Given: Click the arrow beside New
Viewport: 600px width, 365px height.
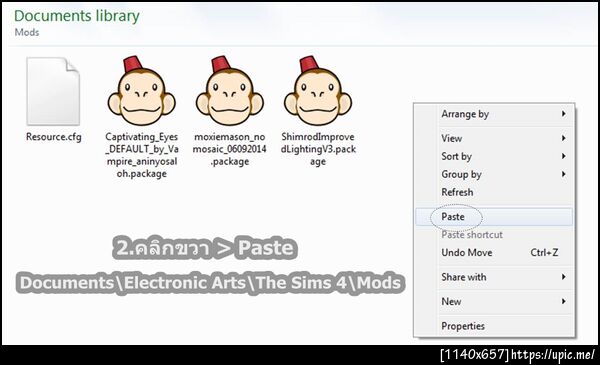Looking at the screenshot, I should pos(564,301).
